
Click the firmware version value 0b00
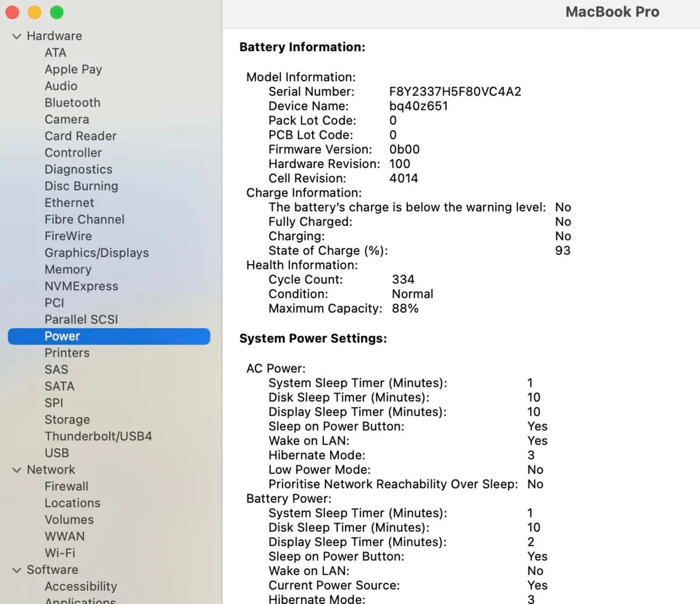tap(404, 149)
